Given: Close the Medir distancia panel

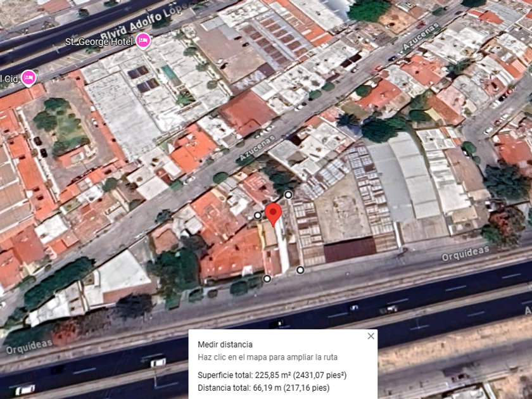Looking at the screenshot, I should (371, 336).
